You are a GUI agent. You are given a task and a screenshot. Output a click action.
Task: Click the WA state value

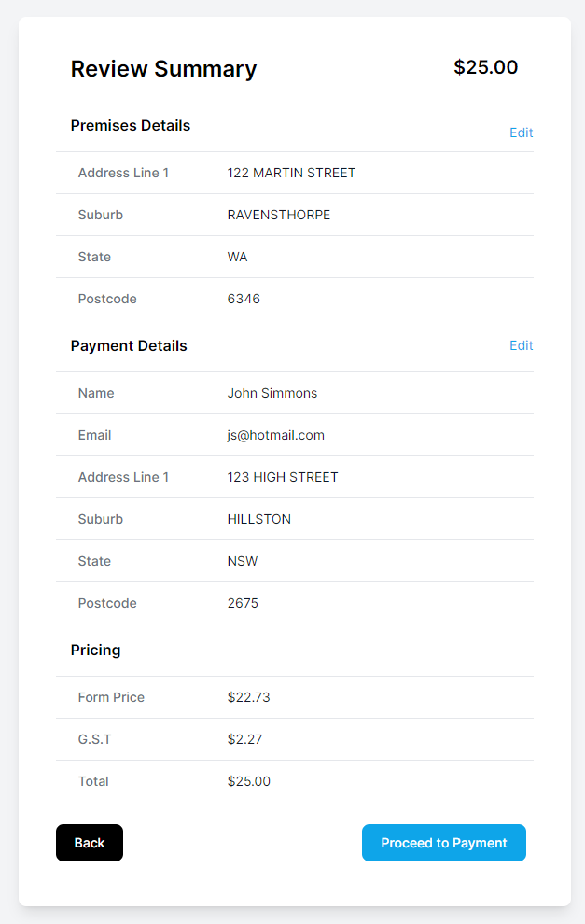[x=237, y=257]
